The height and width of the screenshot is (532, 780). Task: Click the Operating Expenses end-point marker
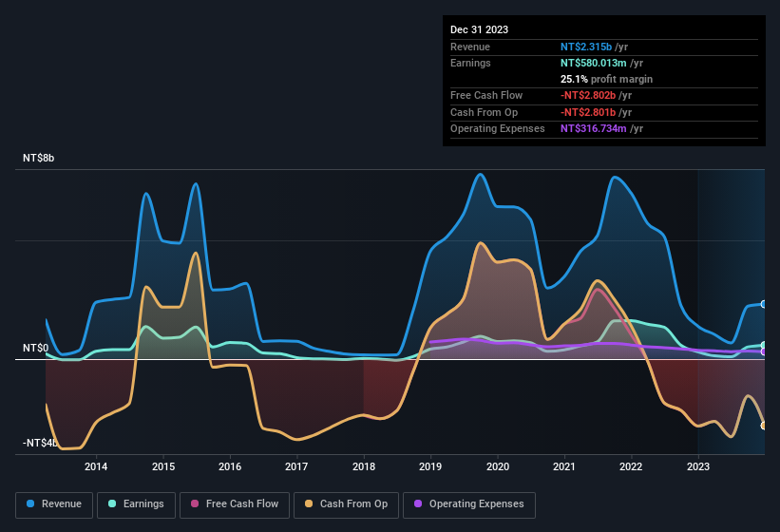coord(764,351)
